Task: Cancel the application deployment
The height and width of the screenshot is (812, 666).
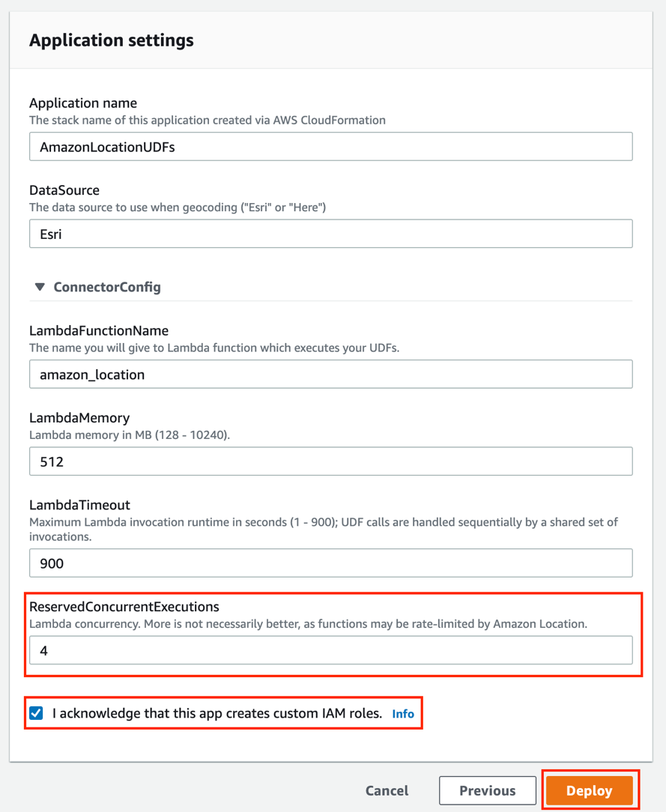Action: (x=387, y=790)
